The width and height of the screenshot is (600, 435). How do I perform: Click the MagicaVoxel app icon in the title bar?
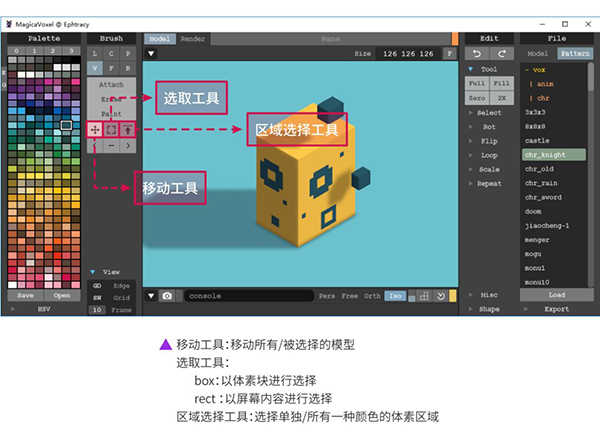tap(9, 24)
